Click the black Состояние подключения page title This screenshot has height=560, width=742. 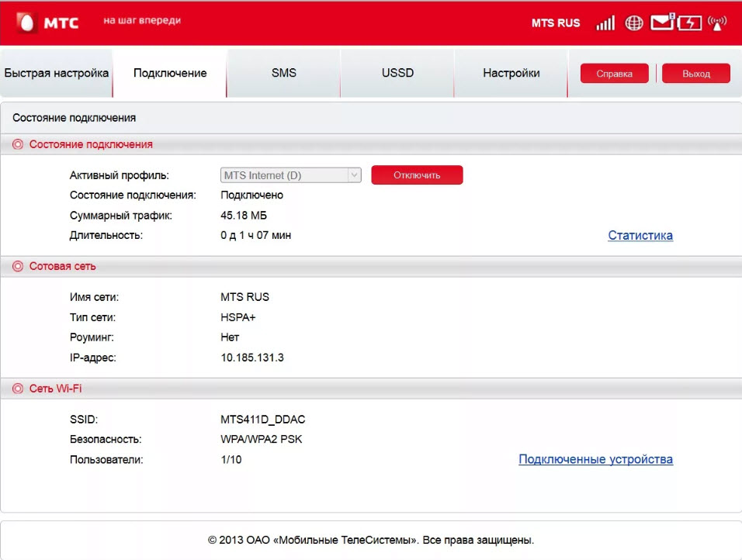tap(74, 118)
